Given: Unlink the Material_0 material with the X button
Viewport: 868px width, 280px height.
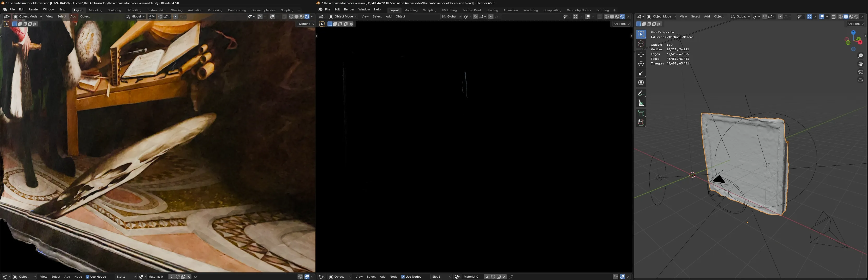Looking at the screenshot, I should (504, 276).
